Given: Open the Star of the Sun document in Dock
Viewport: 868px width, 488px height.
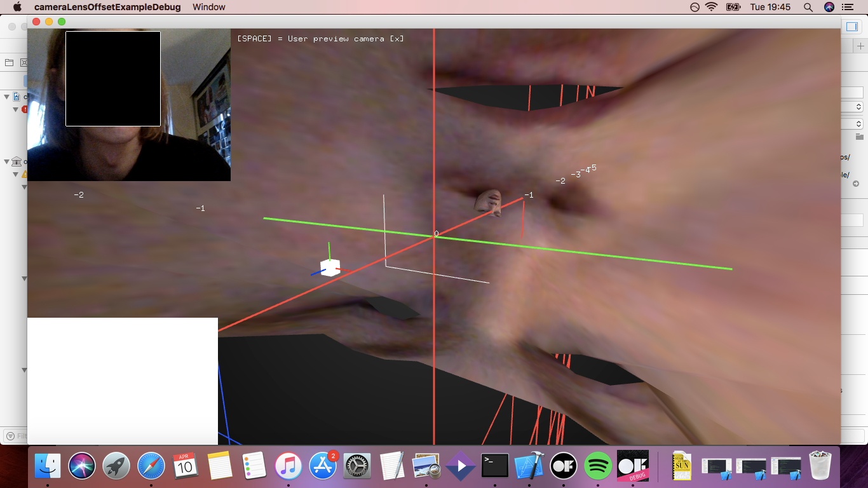Looking at the screenshot, I should pos(682,466).
